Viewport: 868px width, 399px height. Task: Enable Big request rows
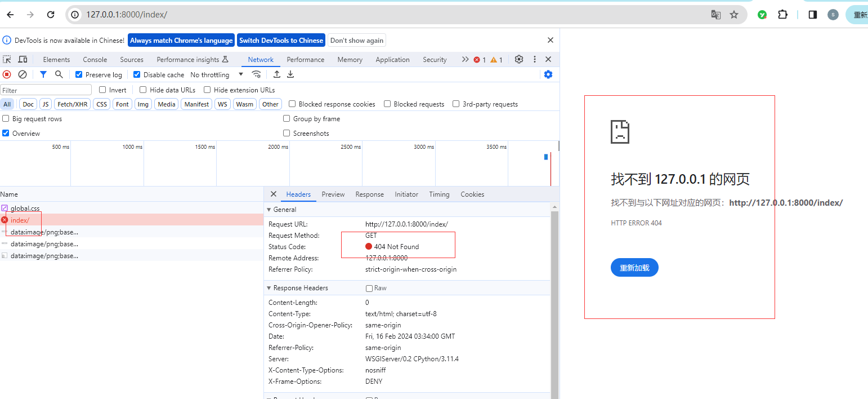6,118
